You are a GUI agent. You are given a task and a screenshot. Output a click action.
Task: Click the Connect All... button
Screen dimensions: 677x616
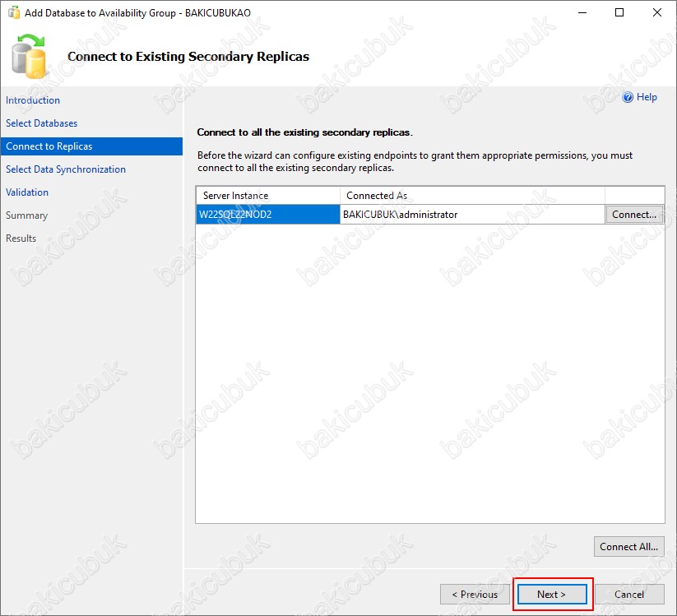pyautogui.click(x=628, y=547)
